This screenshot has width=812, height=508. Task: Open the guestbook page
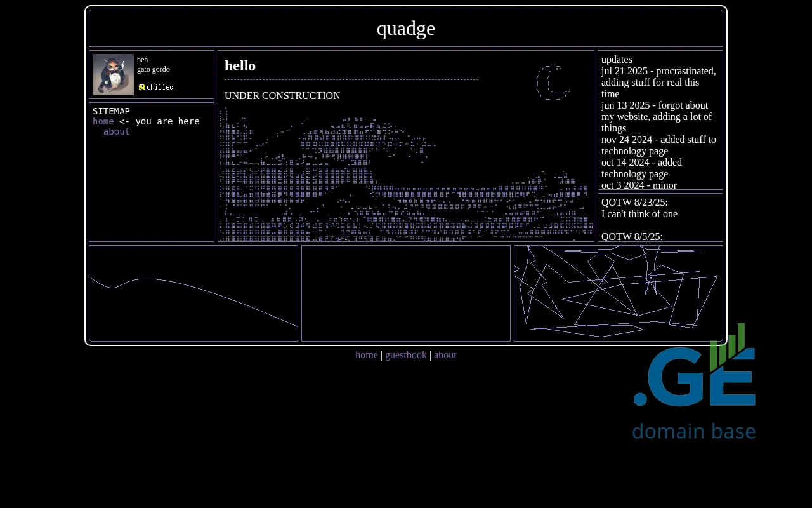click(406, 355)
